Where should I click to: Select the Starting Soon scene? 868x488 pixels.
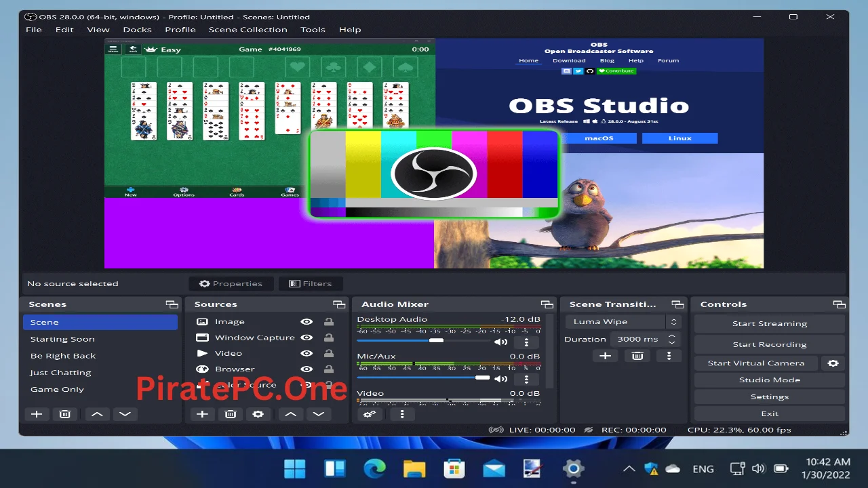point(100,339)
